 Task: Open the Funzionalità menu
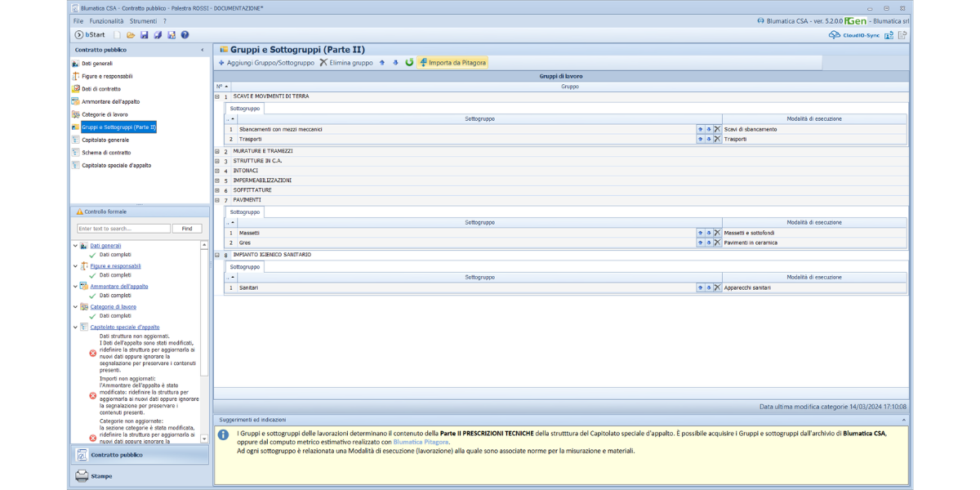point(106,21)
